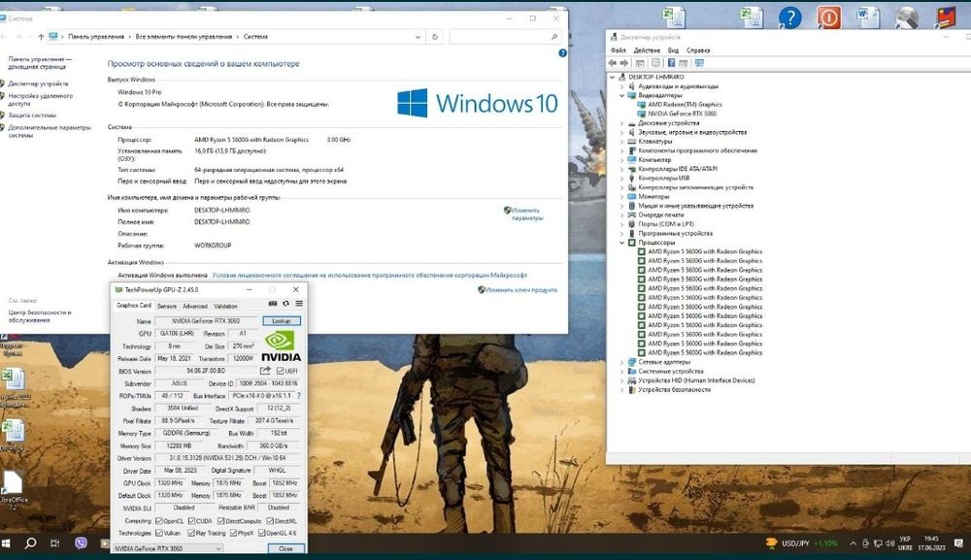971x560 pixels.
Task: Click the volume icon in system tray
Action: click(x=889, y=544)
